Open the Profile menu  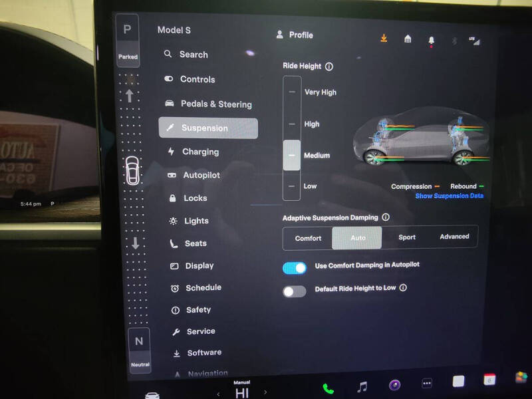click(x=295, y=35)
